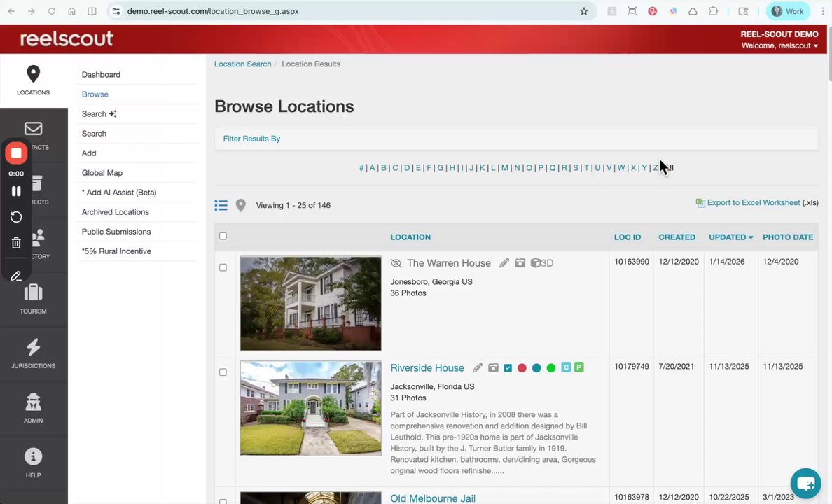
Task: Open the browser extensions puzzle icon
Action: (x=713, y=11)
